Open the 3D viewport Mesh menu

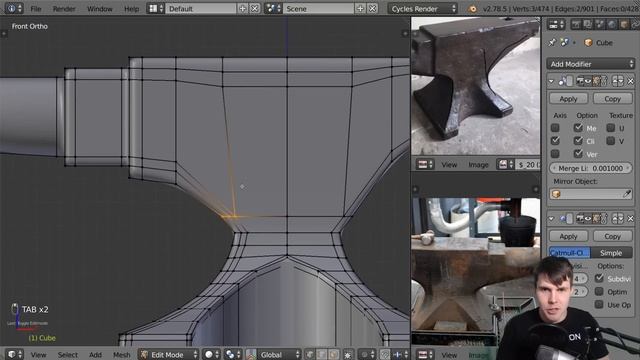click(121, 355)
